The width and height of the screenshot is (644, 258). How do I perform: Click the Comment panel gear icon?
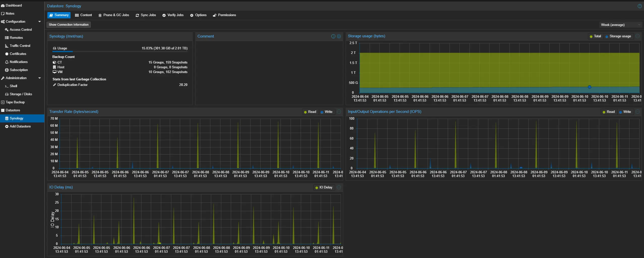click(339, 36)
